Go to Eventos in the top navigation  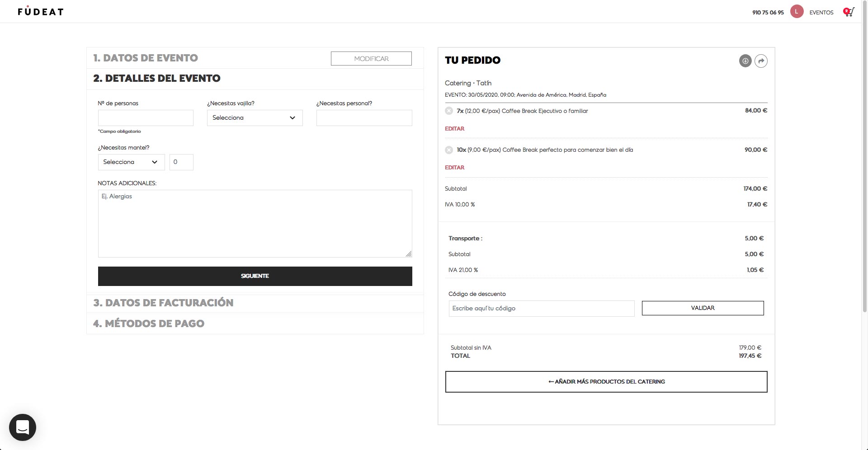(821, 13)
